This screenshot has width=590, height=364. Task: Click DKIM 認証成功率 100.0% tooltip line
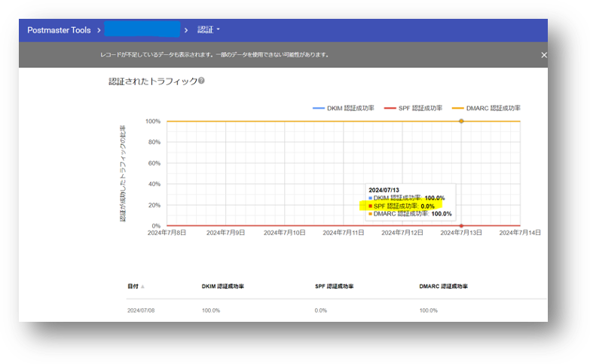(406, 198)
